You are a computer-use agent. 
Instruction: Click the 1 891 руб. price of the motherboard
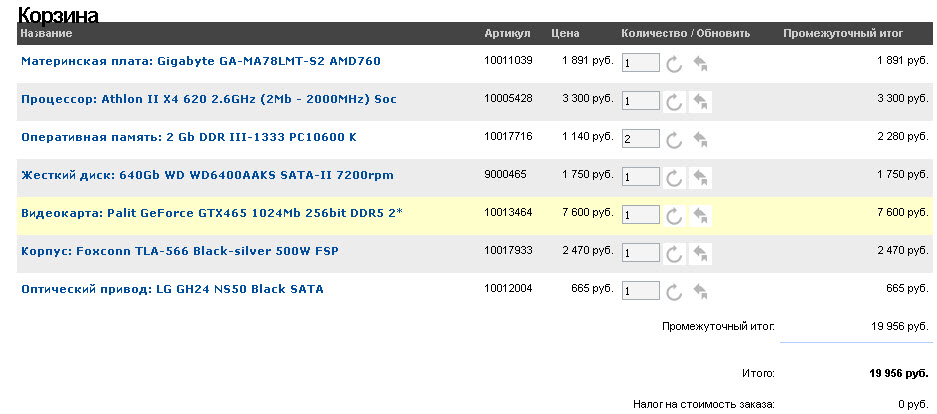[588, 60]
